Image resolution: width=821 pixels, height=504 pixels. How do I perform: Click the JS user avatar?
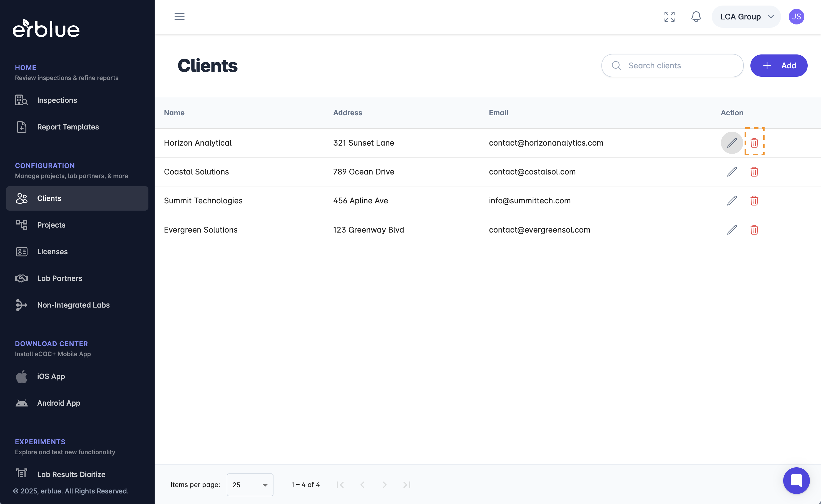(x=796, y=17)
